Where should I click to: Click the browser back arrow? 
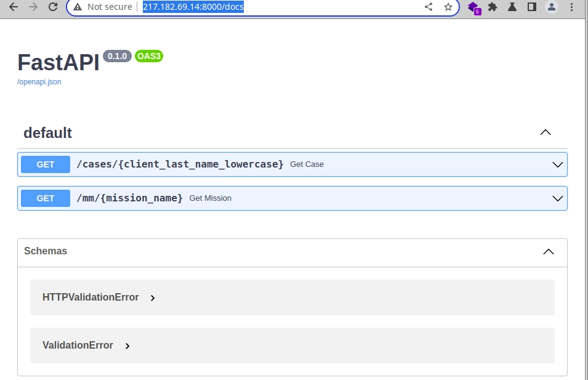[x=12, y=7]
